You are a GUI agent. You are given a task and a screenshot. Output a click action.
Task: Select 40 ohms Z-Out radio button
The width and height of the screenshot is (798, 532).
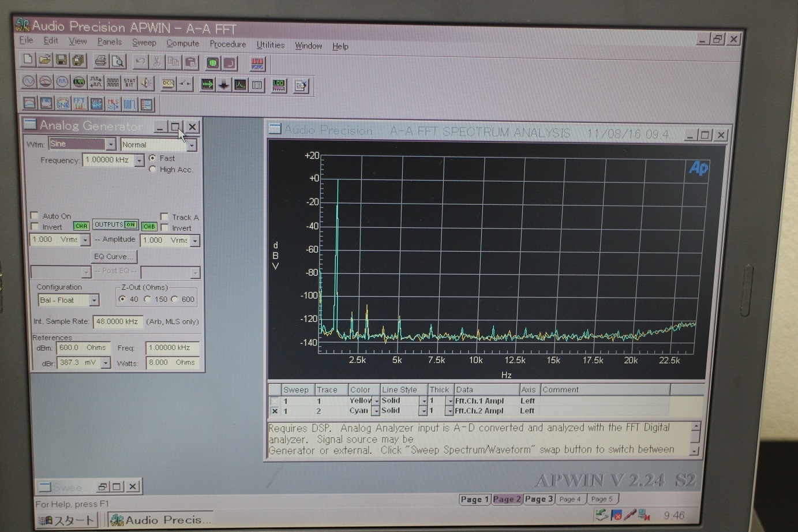[x=122, y=299]
